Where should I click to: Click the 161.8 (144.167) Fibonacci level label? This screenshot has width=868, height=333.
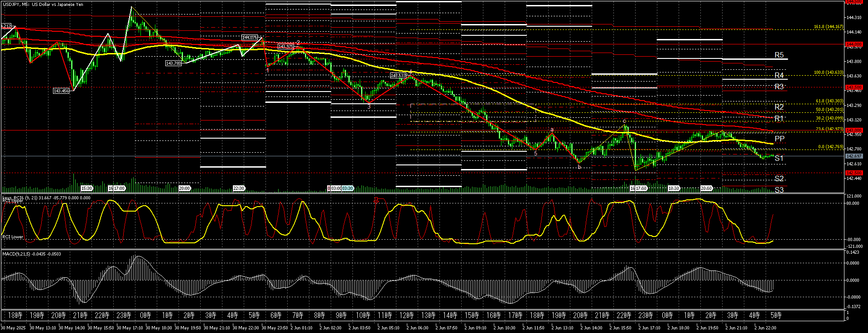829,27
